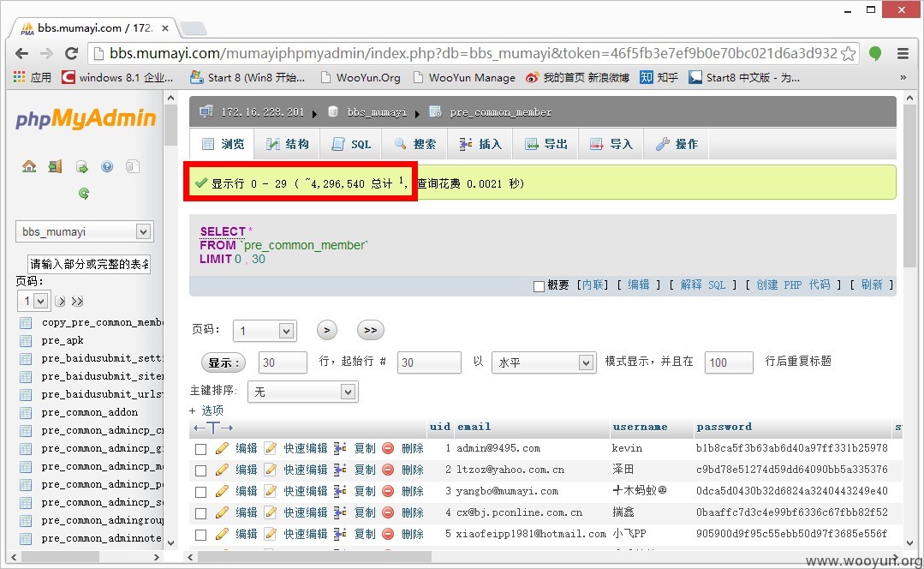The image size is (924, 569).
Task: Open main 页码 page number dropdown
Action: 265,331
